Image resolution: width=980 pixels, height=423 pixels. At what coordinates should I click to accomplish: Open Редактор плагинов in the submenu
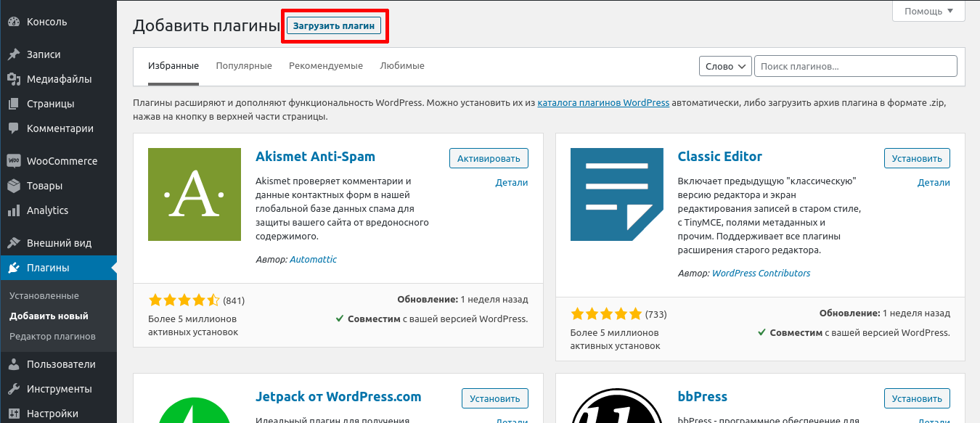coord(52,337)
